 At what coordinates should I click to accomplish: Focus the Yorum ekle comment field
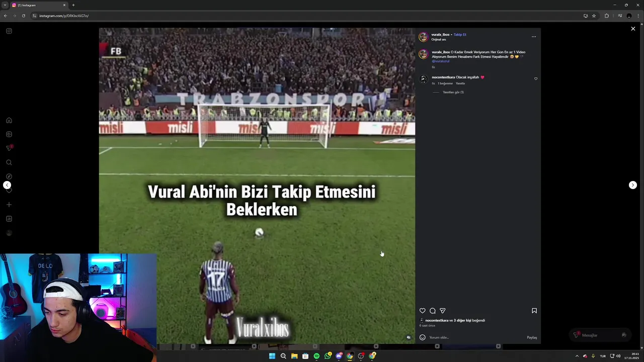point(475,337)
